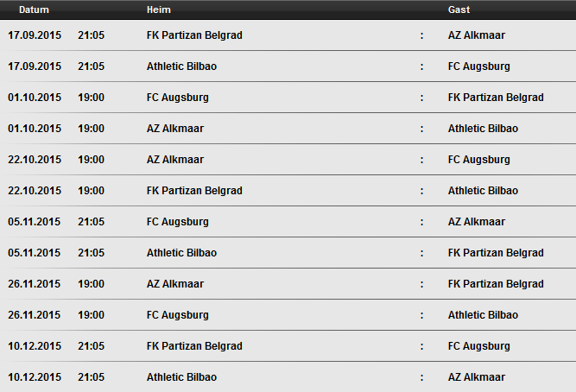Open home team FK Partizan Belgrad on 17.09.2015
576x392 pixels.
coord(194,35)
